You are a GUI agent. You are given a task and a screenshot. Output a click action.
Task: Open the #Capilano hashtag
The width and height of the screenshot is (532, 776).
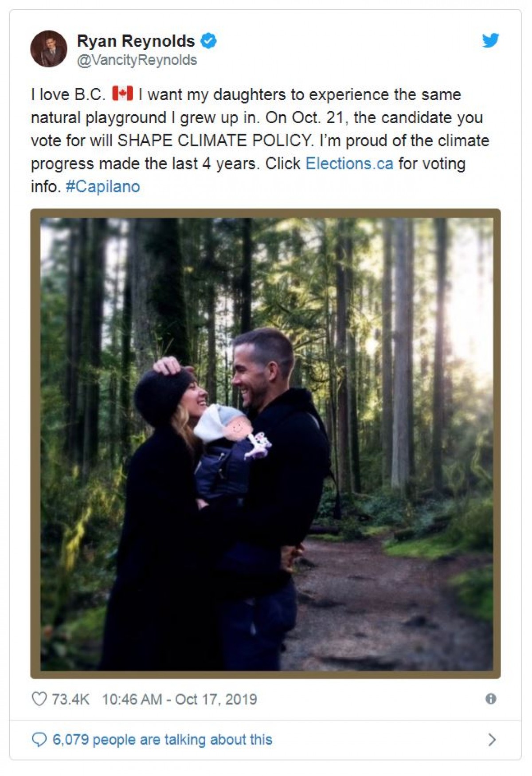coord(103,187)
